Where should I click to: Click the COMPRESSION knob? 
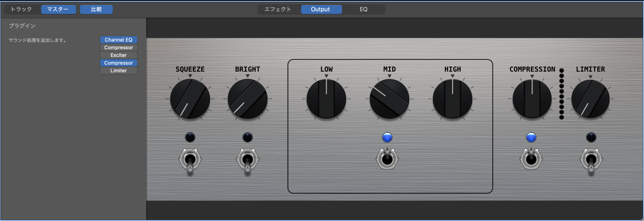point(532,99)
